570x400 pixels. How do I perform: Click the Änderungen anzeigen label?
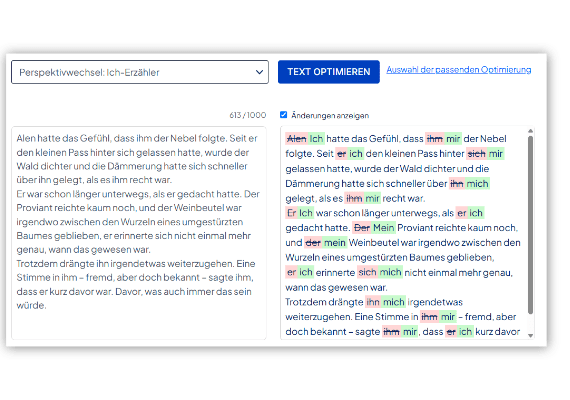pos(330,116)
